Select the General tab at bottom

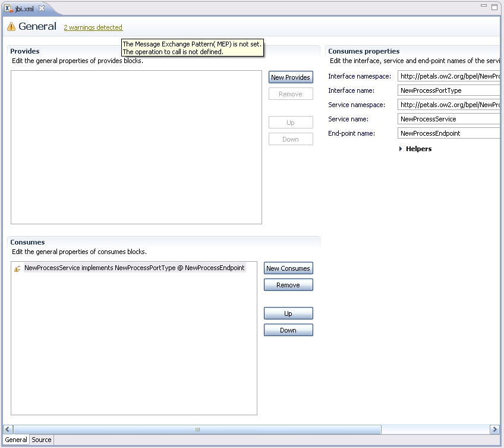[16, 440]
